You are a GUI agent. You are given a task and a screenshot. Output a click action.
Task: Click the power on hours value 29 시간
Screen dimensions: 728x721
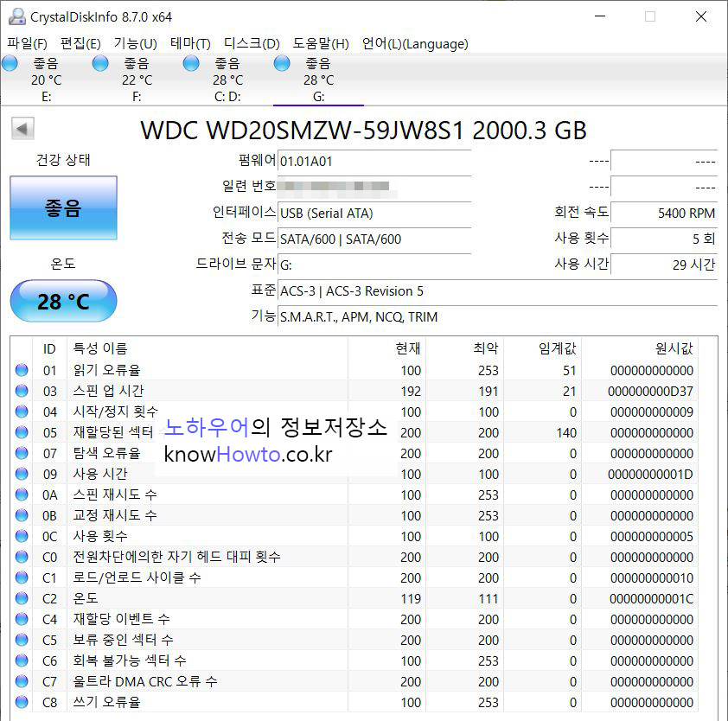(x=664, y=265)
